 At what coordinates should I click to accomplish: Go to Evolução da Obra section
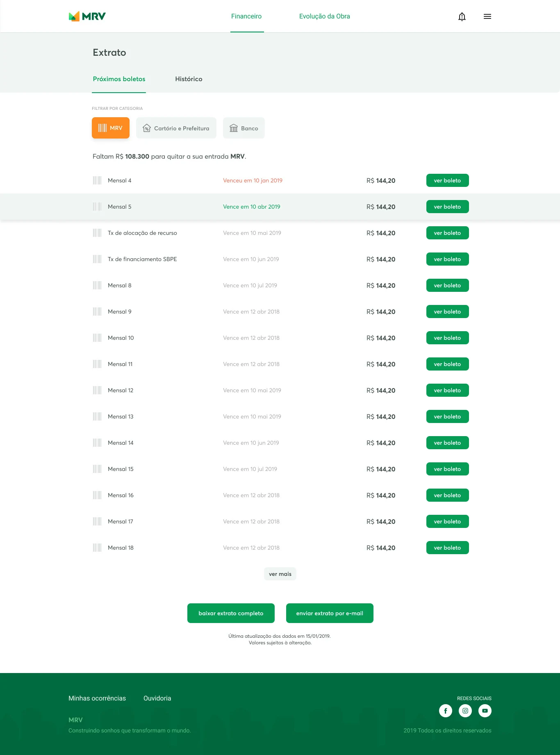[324, 16]
